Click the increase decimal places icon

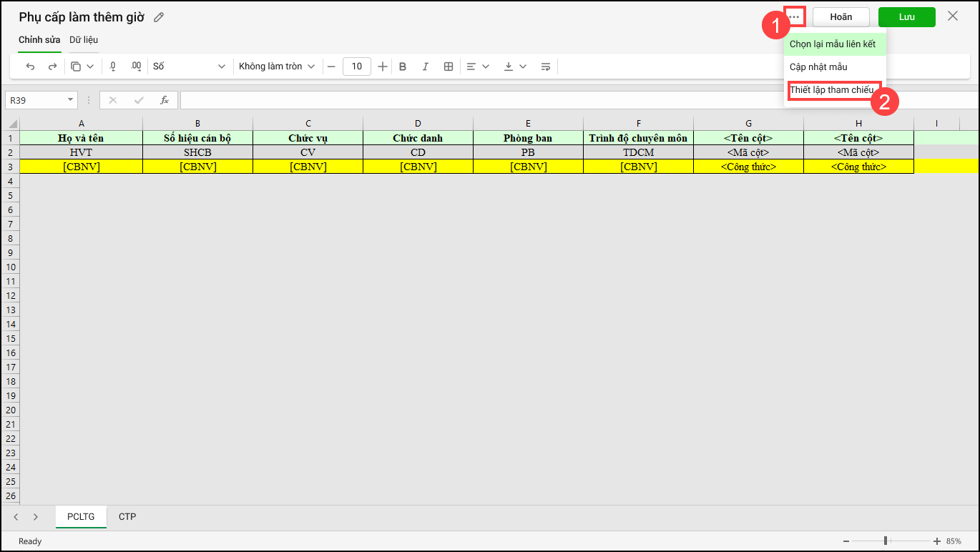(136, 66)
